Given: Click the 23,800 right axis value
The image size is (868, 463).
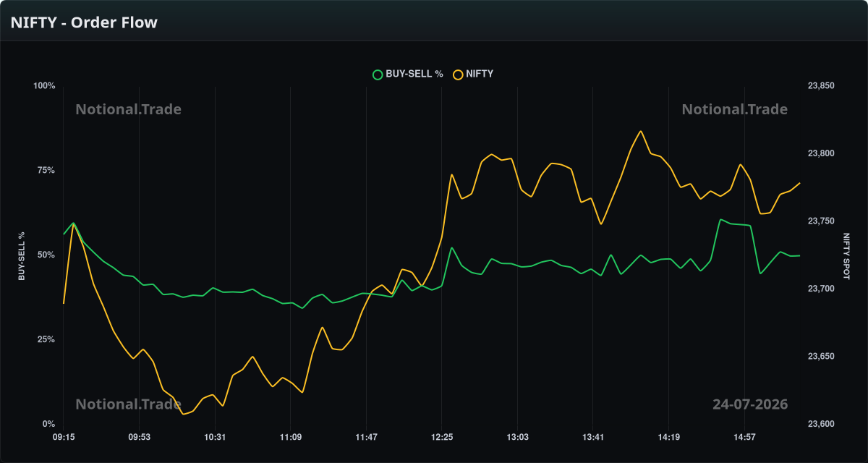Looking at the screenshot, I should point(821,153).
